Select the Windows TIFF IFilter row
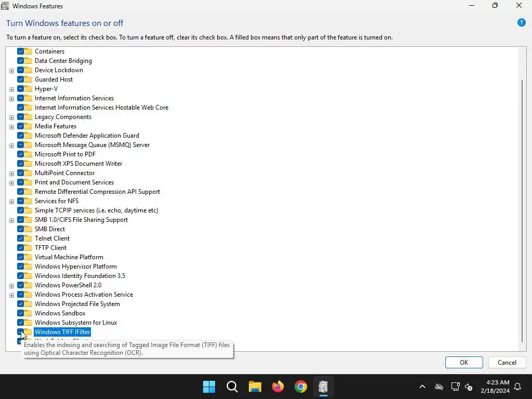Viewport: 532px width, 399px height. (x=62, y=332)
